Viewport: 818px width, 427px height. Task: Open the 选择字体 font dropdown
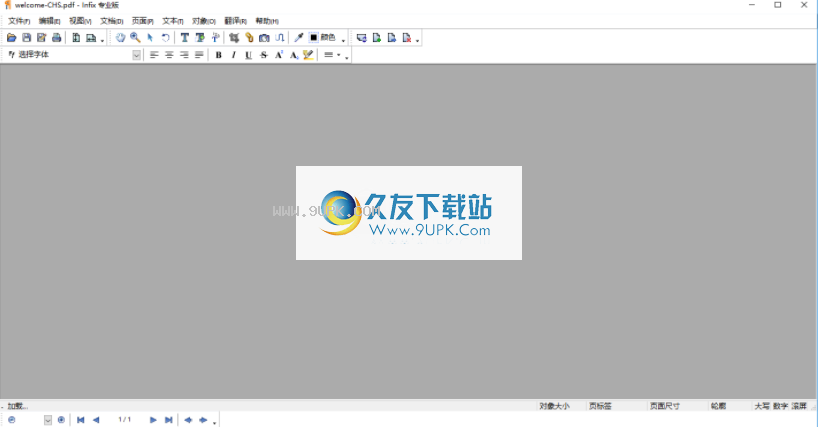coord(136,55)
